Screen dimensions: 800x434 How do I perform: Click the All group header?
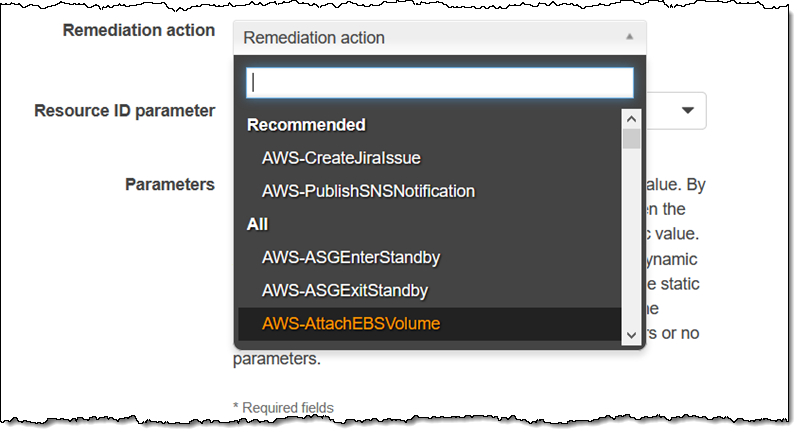[x=258, y=224]
